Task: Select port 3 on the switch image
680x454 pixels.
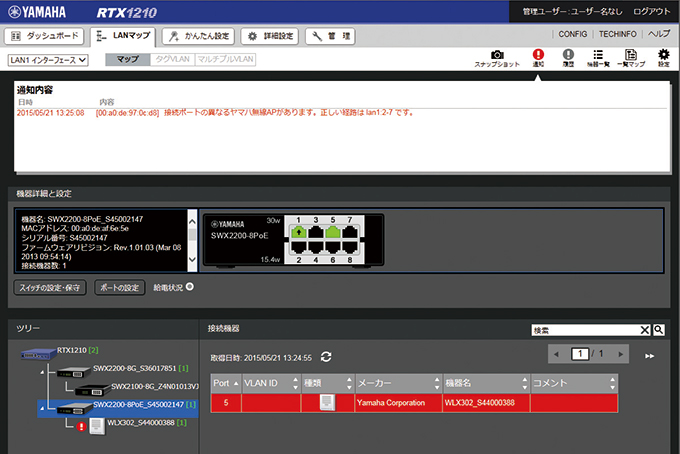Action: click(x=316, y=232)
